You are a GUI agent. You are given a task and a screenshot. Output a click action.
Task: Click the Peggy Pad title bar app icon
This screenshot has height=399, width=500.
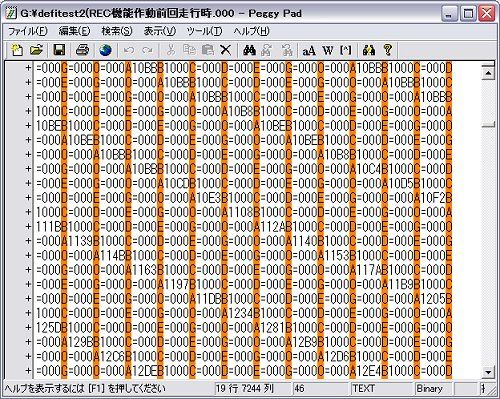[x=12, y=13]
